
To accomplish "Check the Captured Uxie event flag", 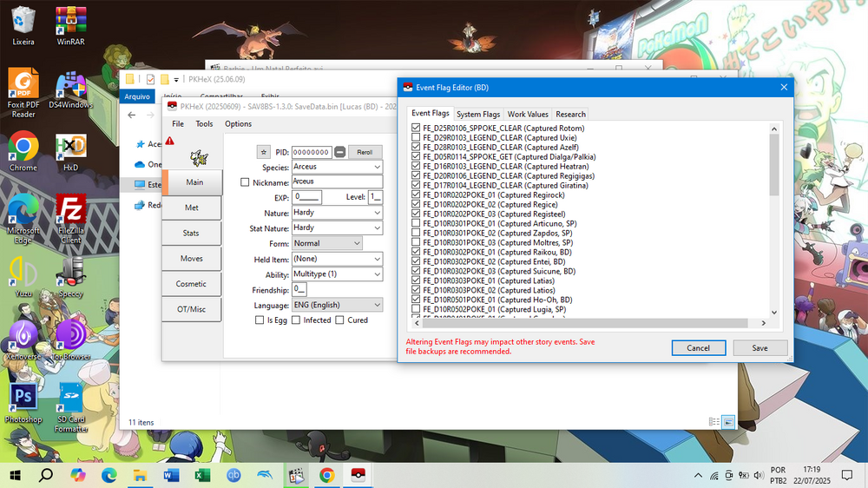I will click(x=416, y=138).
